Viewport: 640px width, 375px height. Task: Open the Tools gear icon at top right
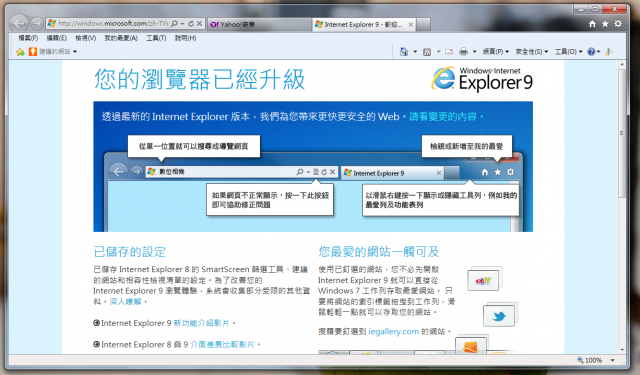[618, 24]
